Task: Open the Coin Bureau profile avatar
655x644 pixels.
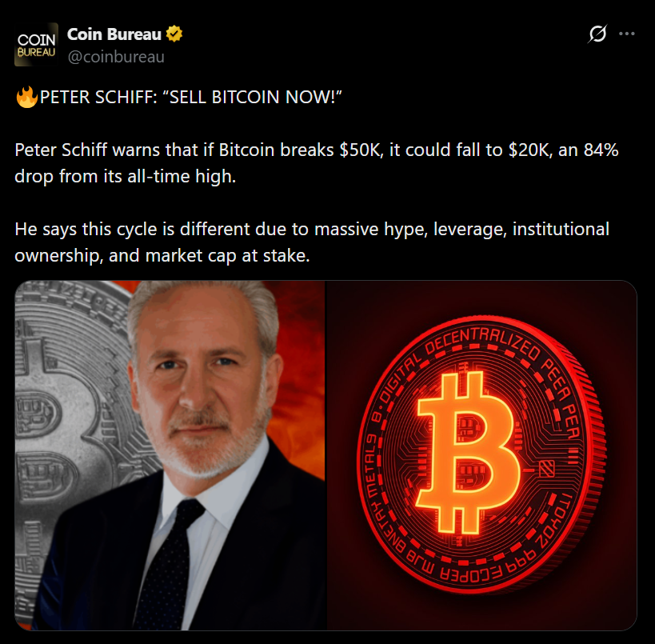Action: 36,44
